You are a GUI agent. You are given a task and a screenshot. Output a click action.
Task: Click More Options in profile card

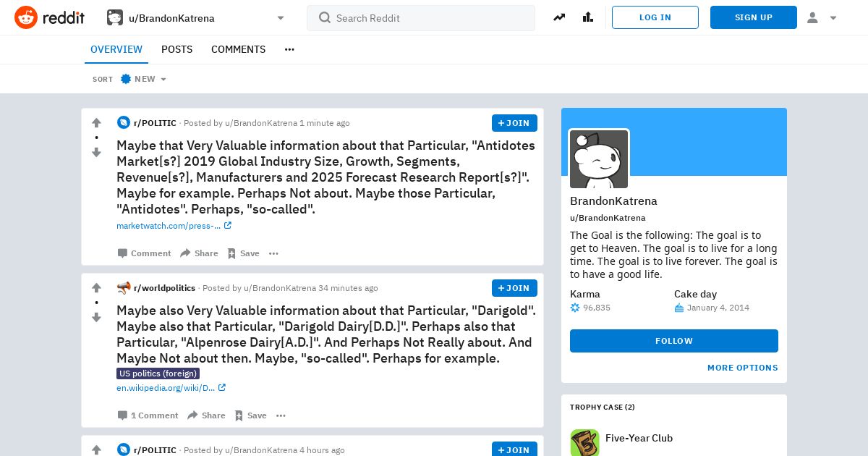pyautogui.click(x=743, y=368)
